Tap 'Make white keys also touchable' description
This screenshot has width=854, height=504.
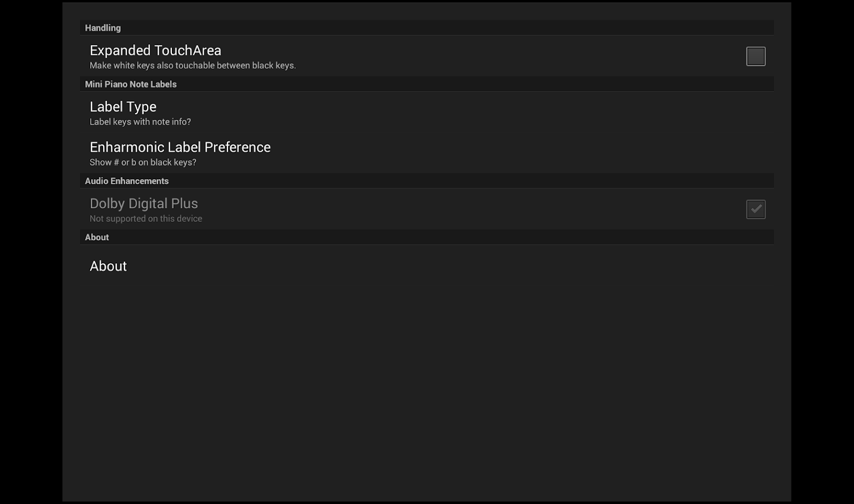coord(193,66)
